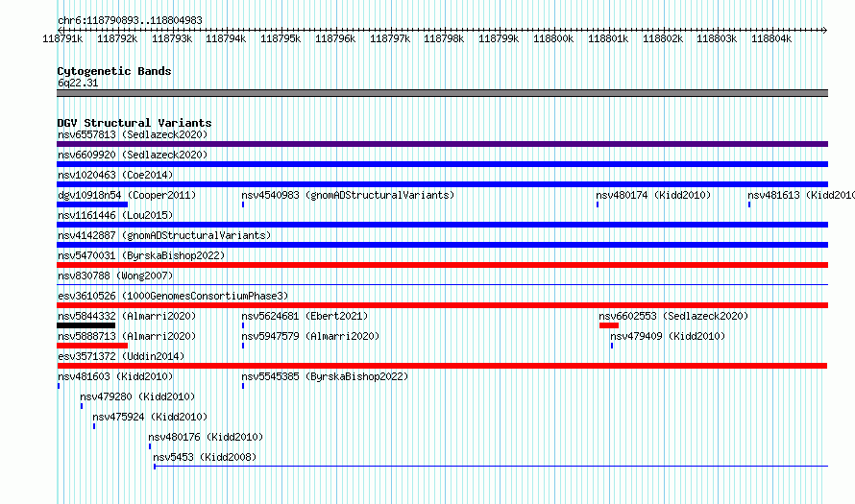This screenshot has width=855, height=504.
Task: Select the short red bar under nsv6602553
Action: (609, 325)
